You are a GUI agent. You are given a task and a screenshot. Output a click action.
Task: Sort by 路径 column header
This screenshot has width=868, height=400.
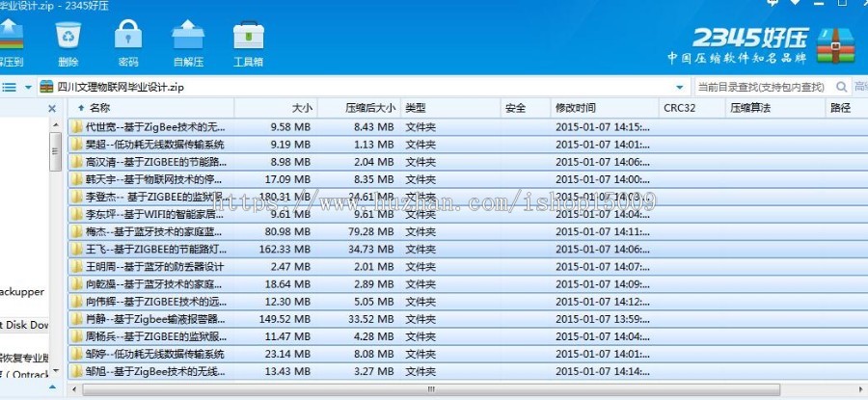click(847, 108)
